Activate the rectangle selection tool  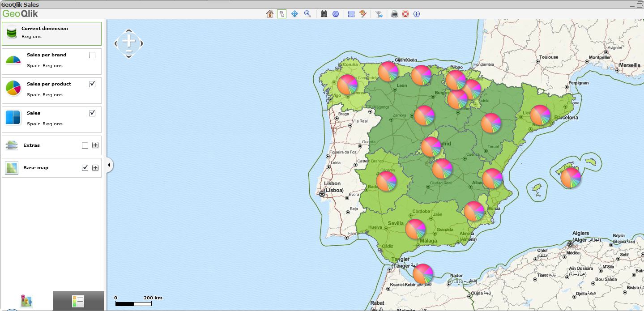point(351,14)
